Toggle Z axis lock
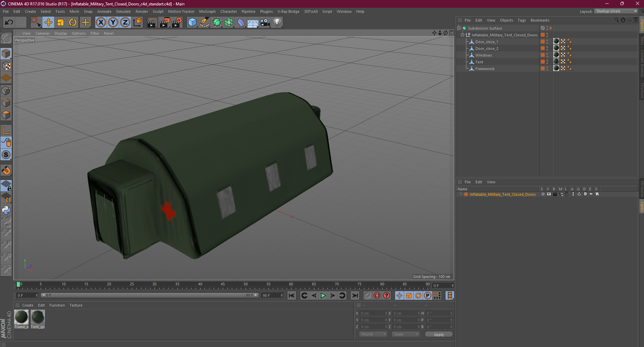This screenshot has height=347, width=644. coord(125,23)
